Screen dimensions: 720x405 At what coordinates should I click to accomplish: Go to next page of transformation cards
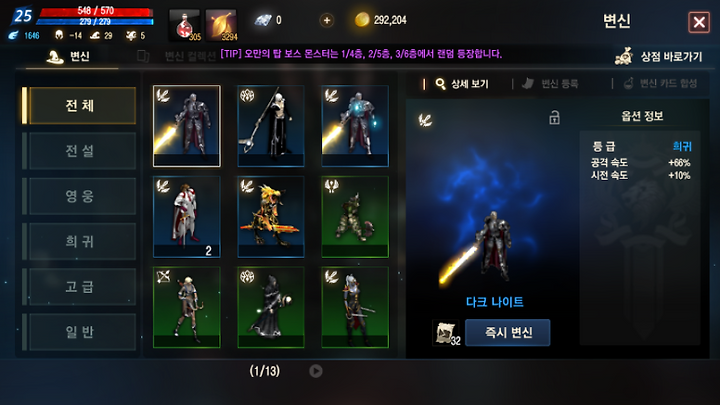click(x=315, y=371)
